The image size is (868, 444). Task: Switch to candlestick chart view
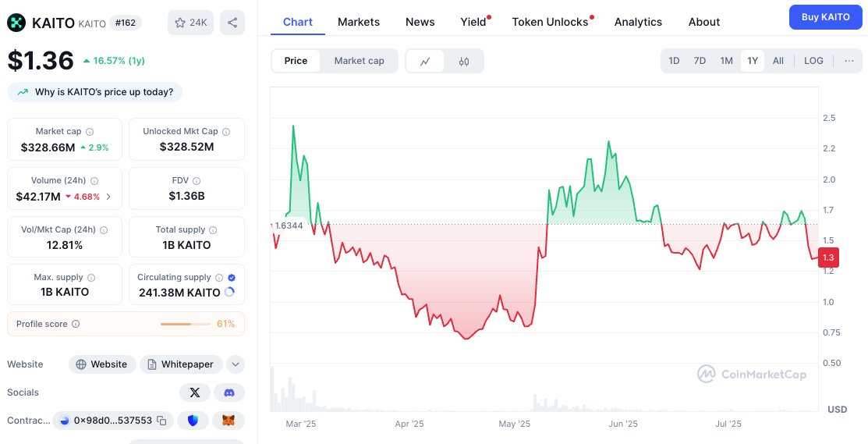click(464, 62)
